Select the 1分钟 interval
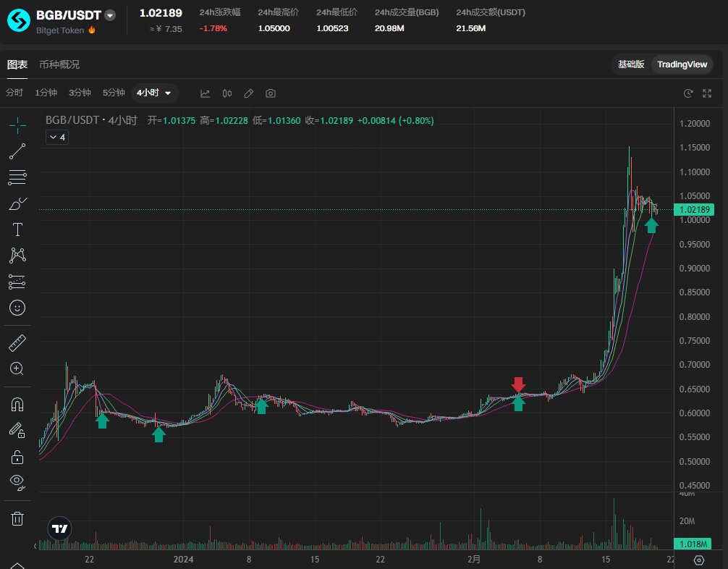The width and height of the screenshot is (728, 569). point(46,93)
